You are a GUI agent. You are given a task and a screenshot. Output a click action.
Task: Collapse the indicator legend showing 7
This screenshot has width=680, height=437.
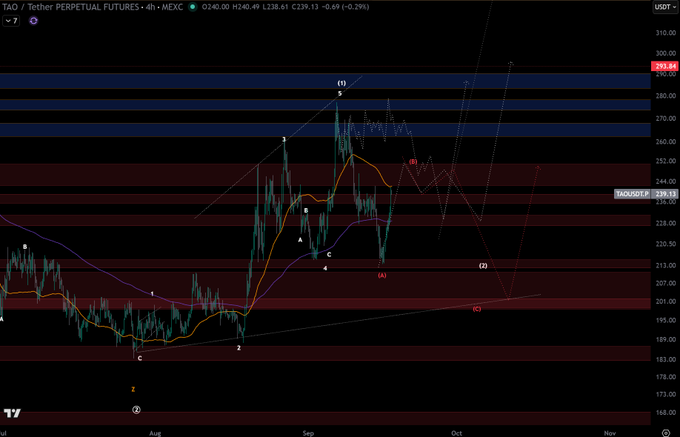pos(11,21)
